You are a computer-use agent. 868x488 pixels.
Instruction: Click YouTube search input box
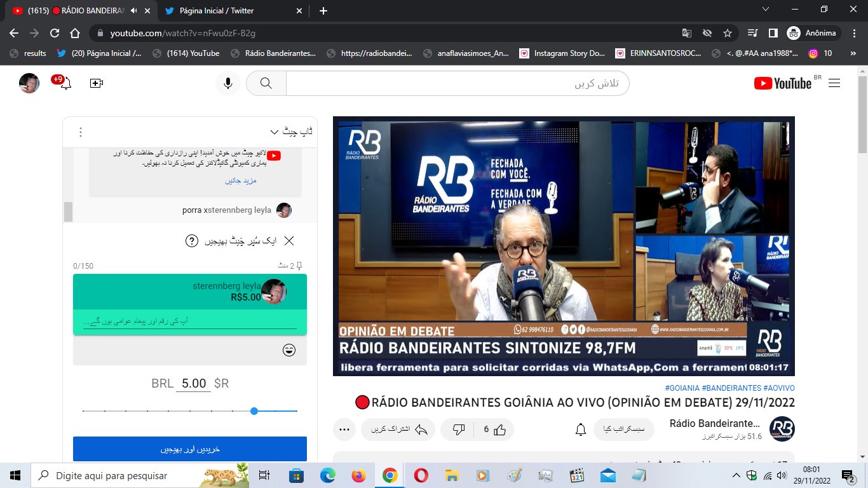click(458, 83)
